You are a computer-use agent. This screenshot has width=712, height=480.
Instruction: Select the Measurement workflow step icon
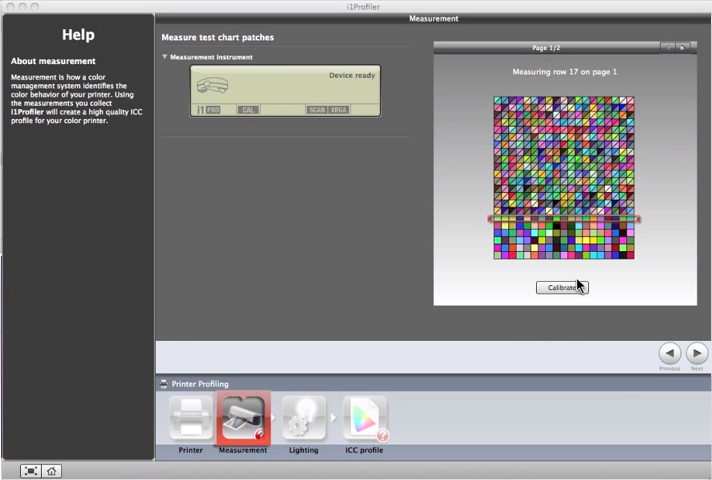click(x=243, y=418)
